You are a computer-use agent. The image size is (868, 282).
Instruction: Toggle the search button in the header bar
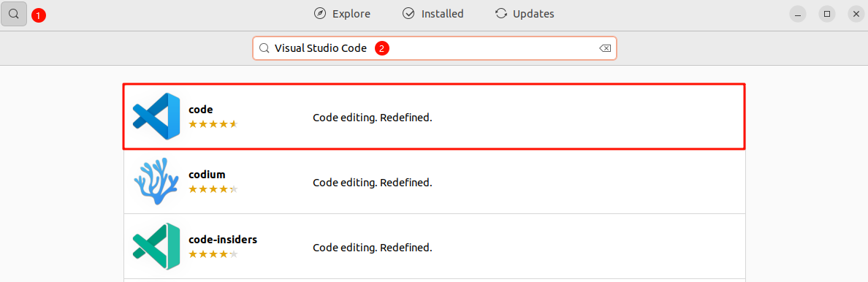click(x=14, y=15)
